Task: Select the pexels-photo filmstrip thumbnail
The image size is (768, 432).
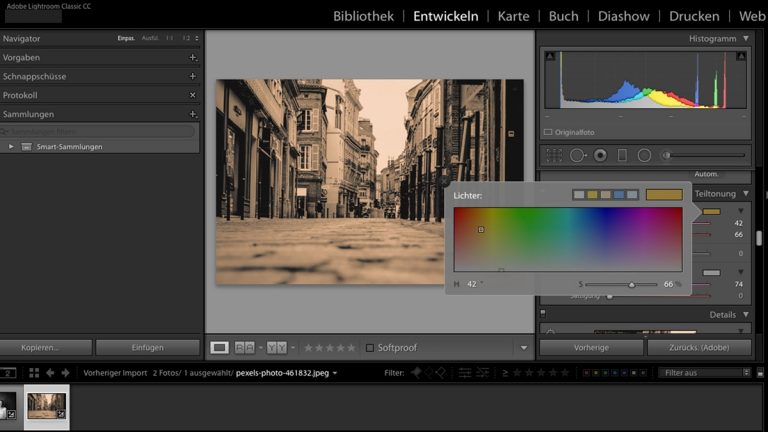Action: pyautogui.click(x=46, y=405)
